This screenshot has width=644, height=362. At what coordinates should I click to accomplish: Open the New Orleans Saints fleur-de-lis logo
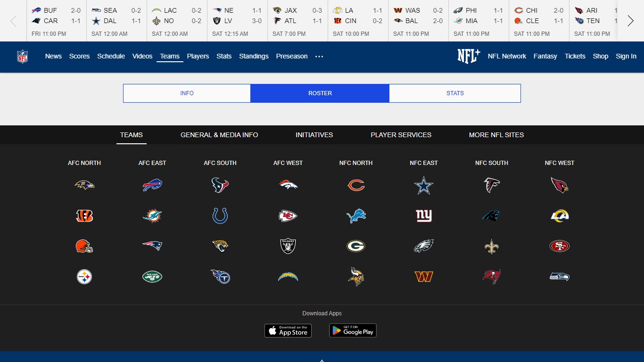tap(492, 246)
